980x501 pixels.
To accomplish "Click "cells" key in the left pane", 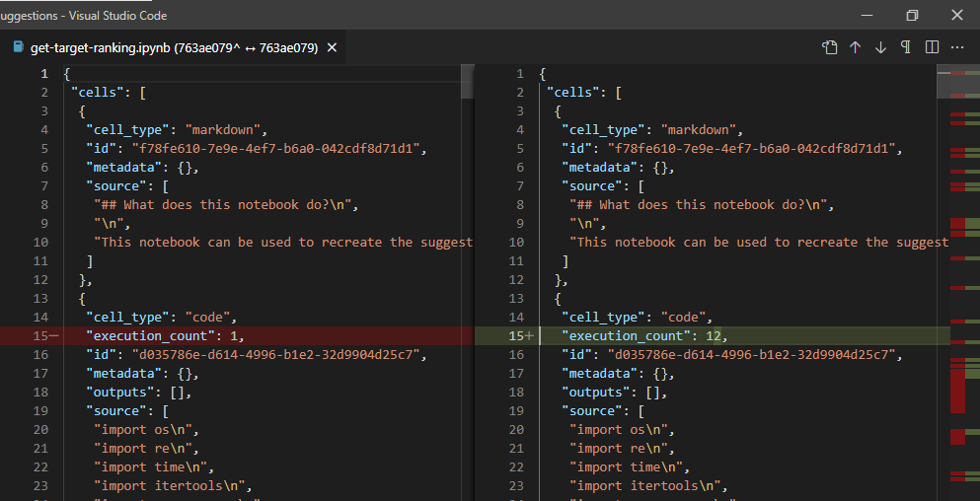I will [98, 93].
